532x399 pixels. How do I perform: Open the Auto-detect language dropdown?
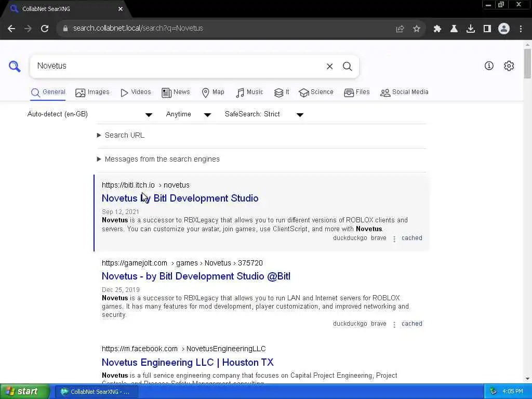[x=90, y=114]
